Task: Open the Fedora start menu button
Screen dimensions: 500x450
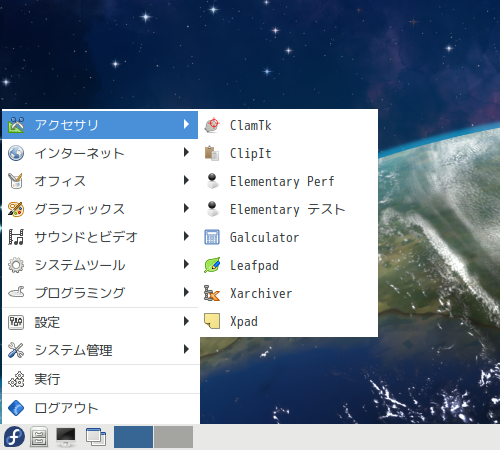Action: [14, 436]
